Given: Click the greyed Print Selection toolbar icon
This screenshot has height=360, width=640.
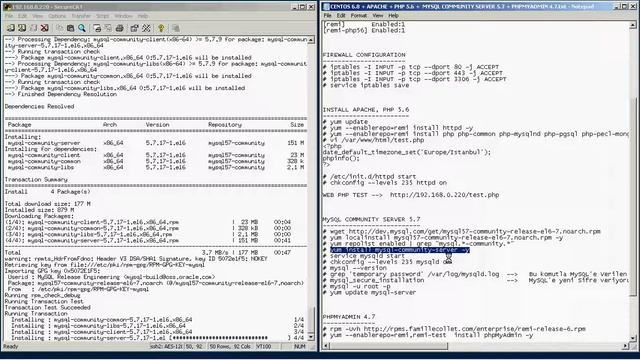Looking at the screenshot, I should tap(108, 28).
